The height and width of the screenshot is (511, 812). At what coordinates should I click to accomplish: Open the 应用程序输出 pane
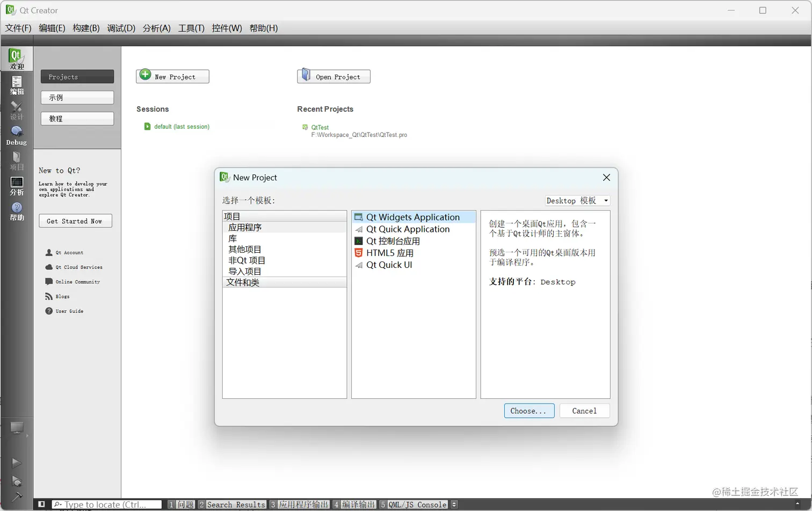click(x=299, y=505)
